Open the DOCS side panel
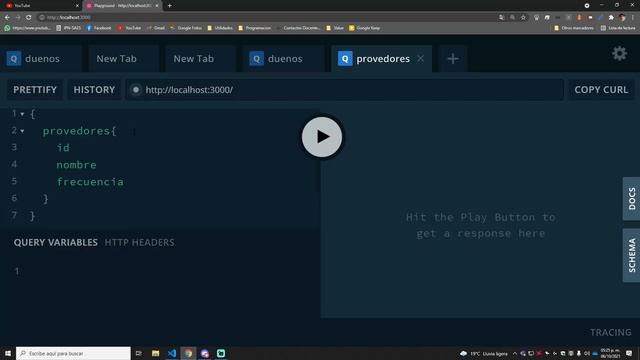This screenshot has height=360, width=640. pyautogui.click(x=631, y=199)
